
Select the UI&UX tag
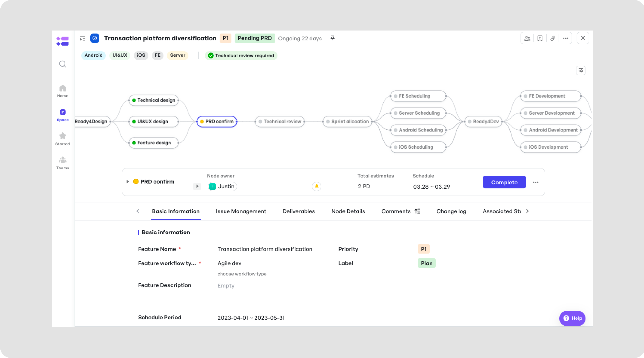click(120, 55)
